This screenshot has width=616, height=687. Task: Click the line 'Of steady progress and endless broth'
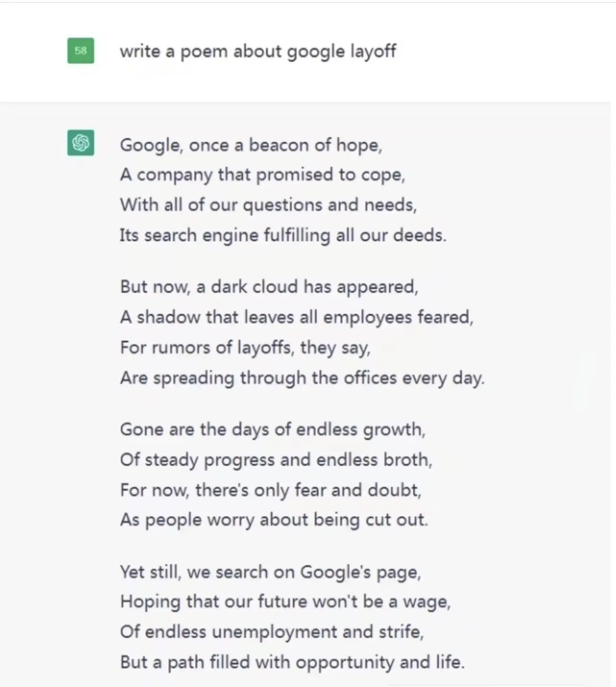(x=276, y=460)
